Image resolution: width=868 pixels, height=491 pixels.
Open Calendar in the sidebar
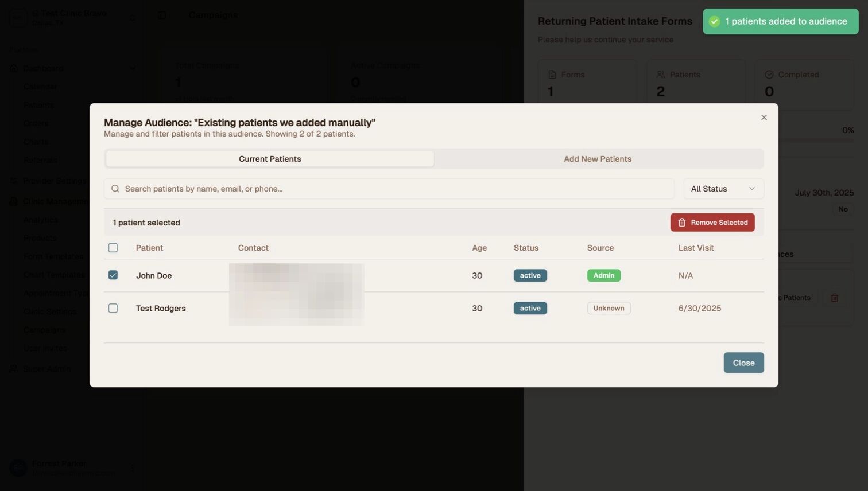40,87
